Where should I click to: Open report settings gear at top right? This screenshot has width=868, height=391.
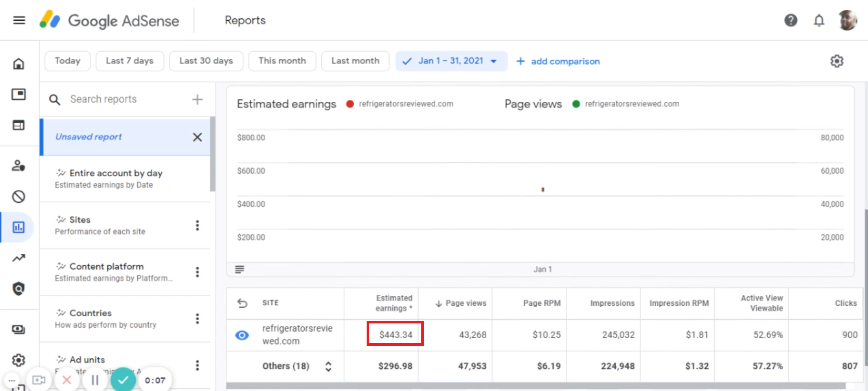[x=837, y=61]
